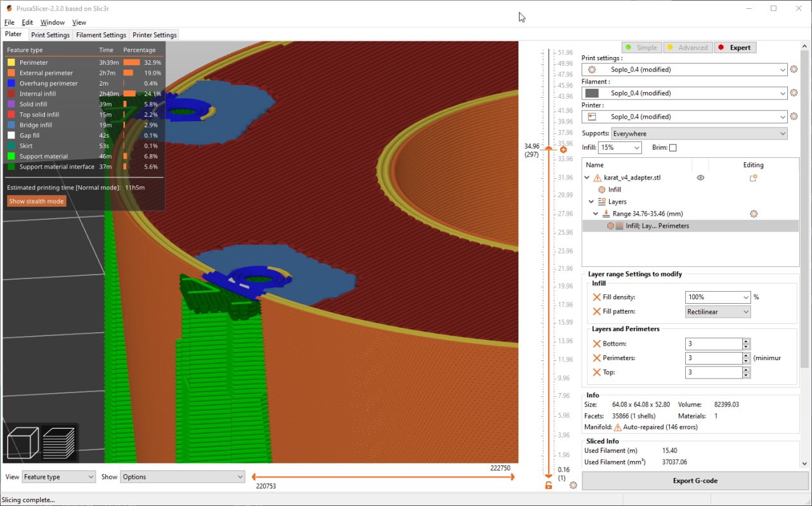
Task: Remove Bottom layers override X icon
Action: 596,344
